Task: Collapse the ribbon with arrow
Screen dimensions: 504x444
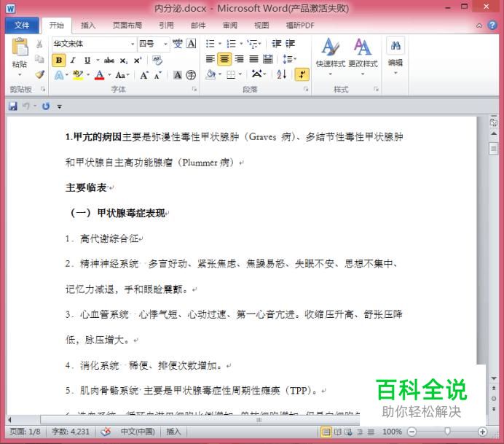Action: (479, 26)
